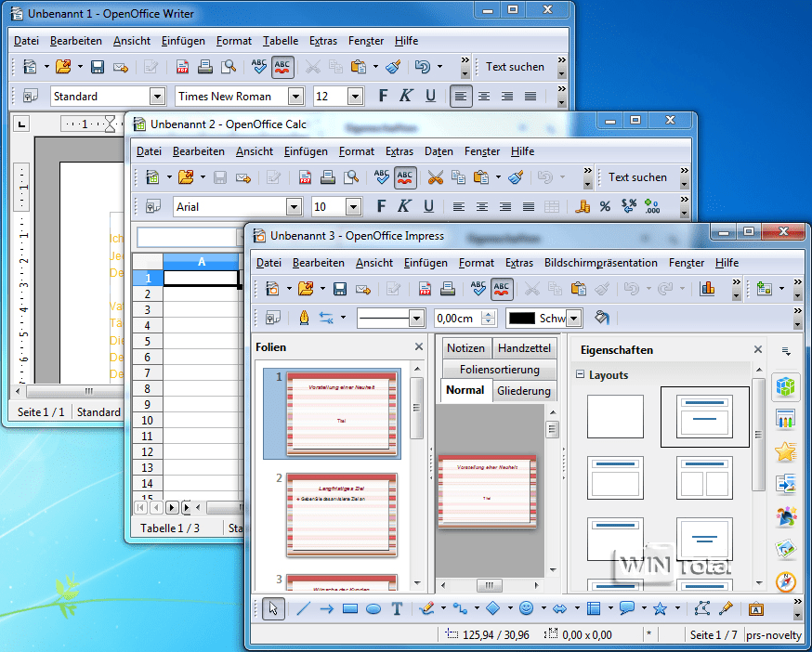This screenshot has height=652, width=812.
Task: Close the Folien panel
Action: coord(419,347)
